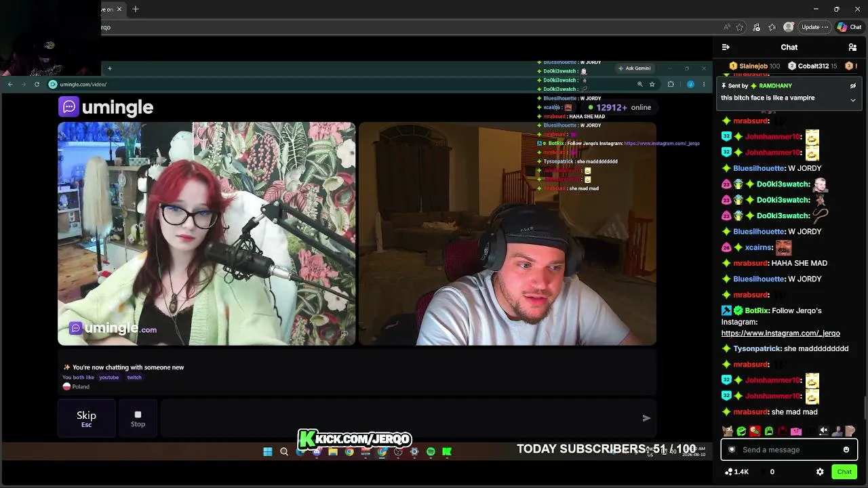
Task: Open the chat users list icon
Action: point(852,47)
